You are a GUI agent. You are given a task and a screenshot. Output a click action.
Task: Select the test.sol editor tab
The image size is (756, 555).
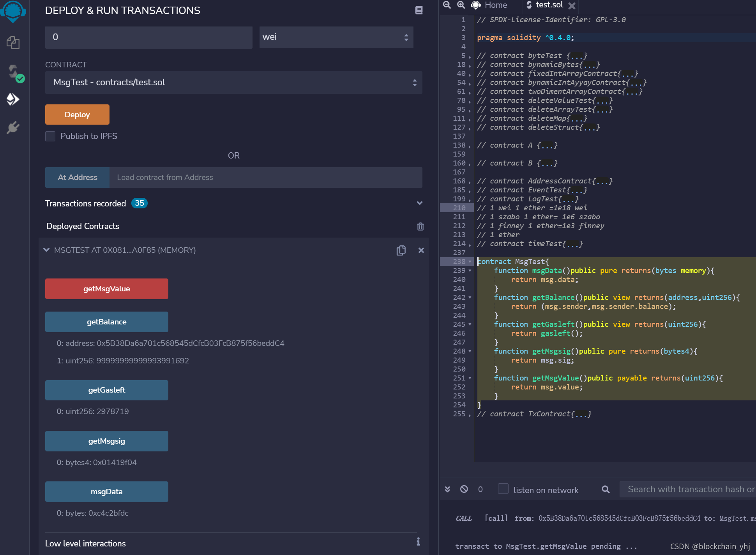click(x=549, y=5)
